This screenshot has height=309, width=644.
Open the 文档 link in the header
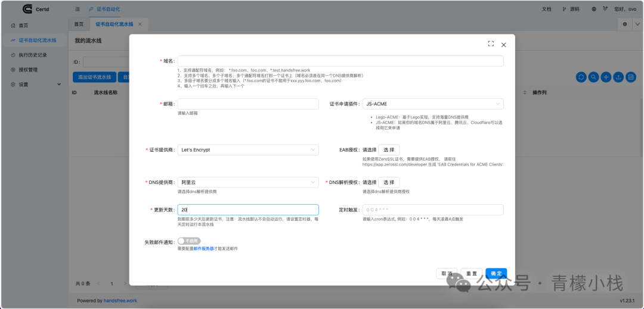(547, 9)
